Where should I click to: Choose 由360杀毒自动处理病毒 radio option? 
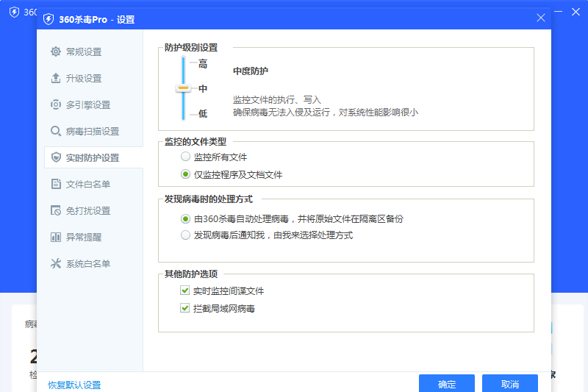(x=185, y=219)
